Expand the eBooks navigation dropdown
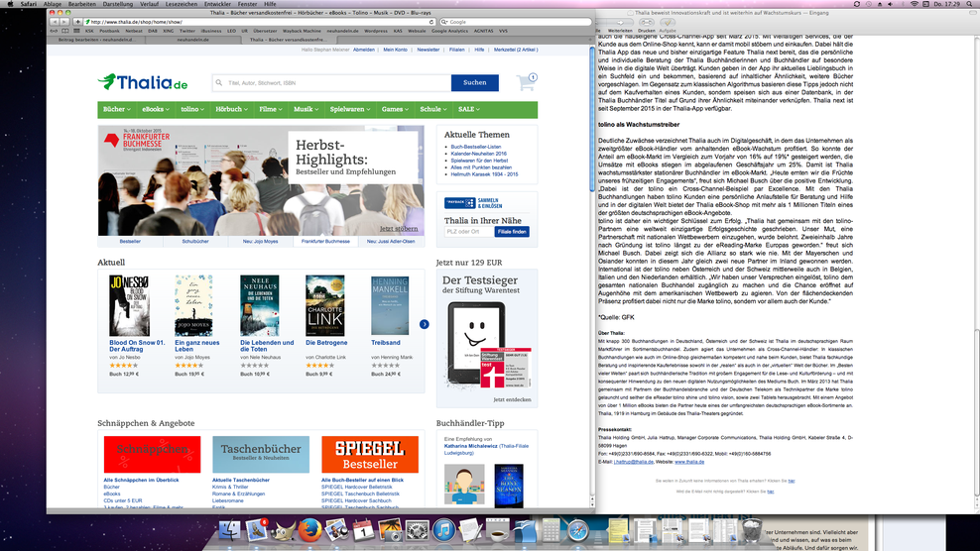Screen dimensions: 980x551 [155, 109]
